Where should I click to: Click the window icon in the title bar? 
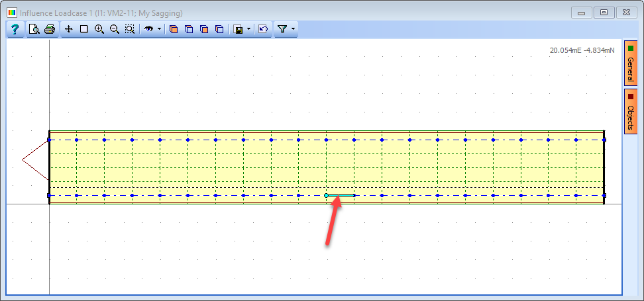[11, 13]
